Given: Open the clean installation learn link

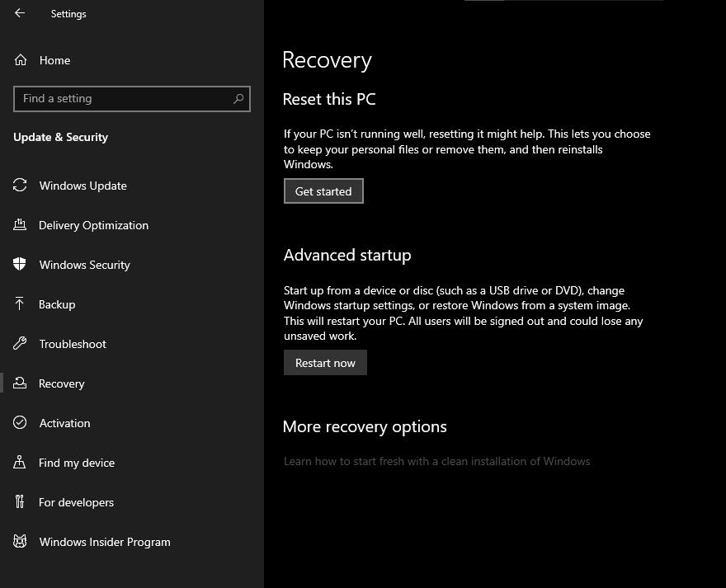Looking at the screenshot, I should click(x=436, y=461).
